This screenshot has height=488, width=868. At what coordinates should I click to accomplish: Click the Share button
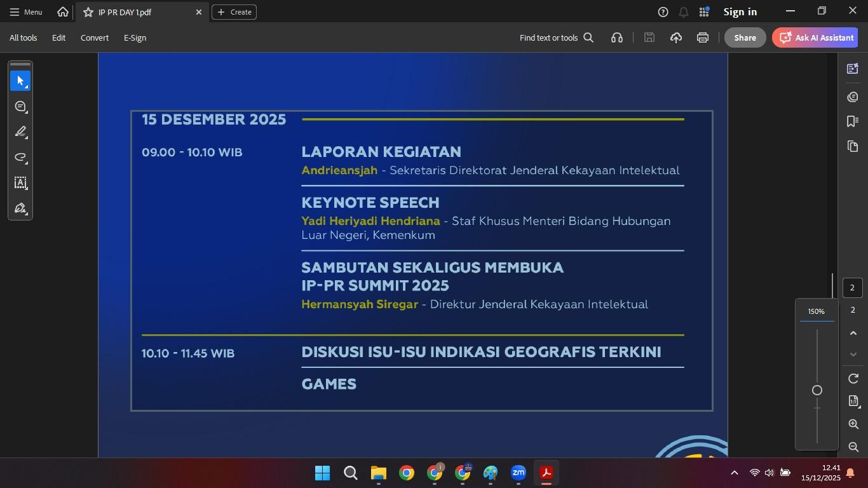745,38
